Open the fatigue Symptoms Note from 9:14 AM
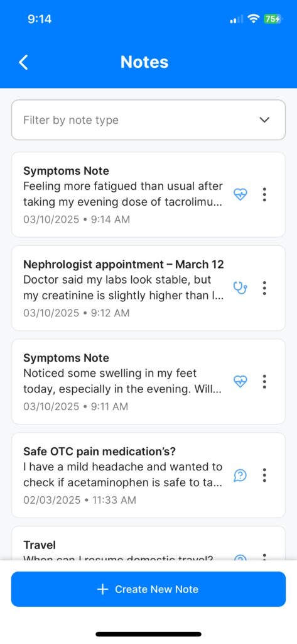The height and width of the screenshot is (644, 297). coord(148,194)
